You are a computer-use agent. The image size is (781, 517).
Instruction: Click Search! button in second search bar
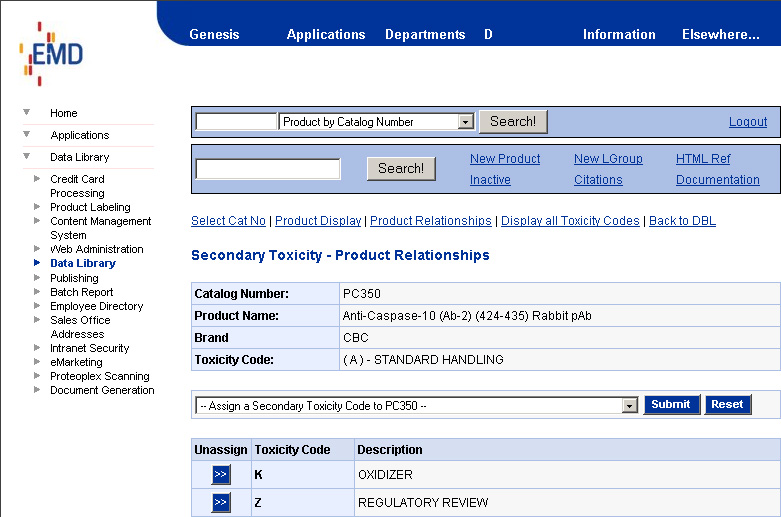click(x=401, y=169)
